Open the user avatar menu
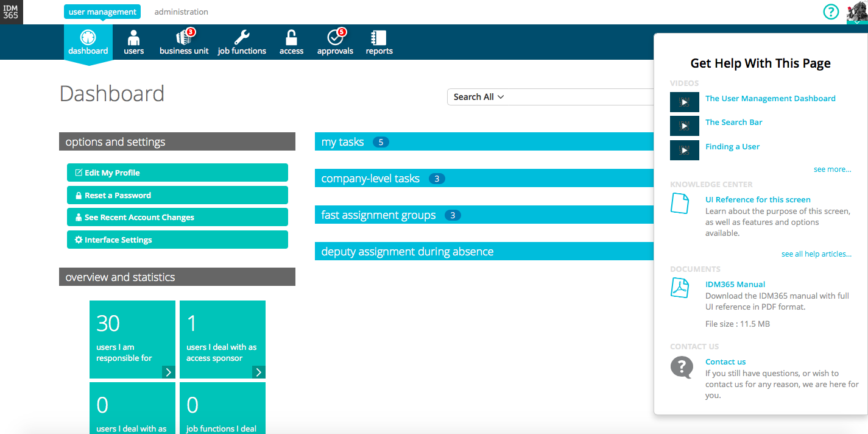This screenshot has height=434, width=868. click(x=856, y=12)
